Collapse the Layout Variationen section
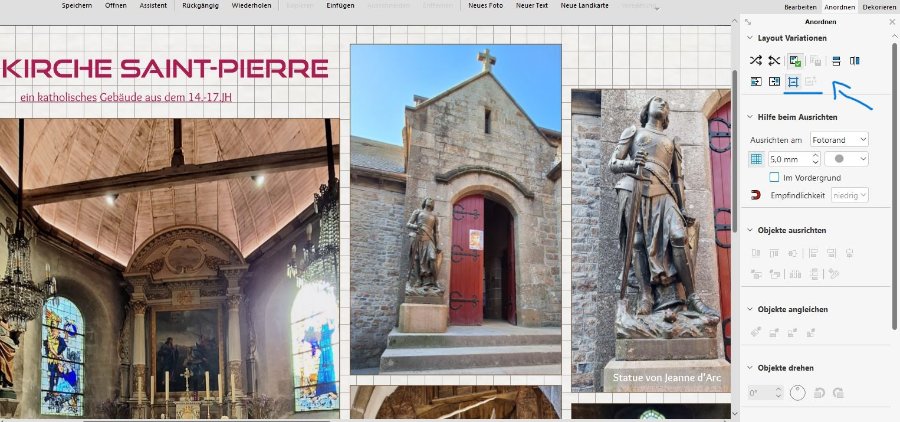This screenshot has height=422, width=900. click(750, 38)
